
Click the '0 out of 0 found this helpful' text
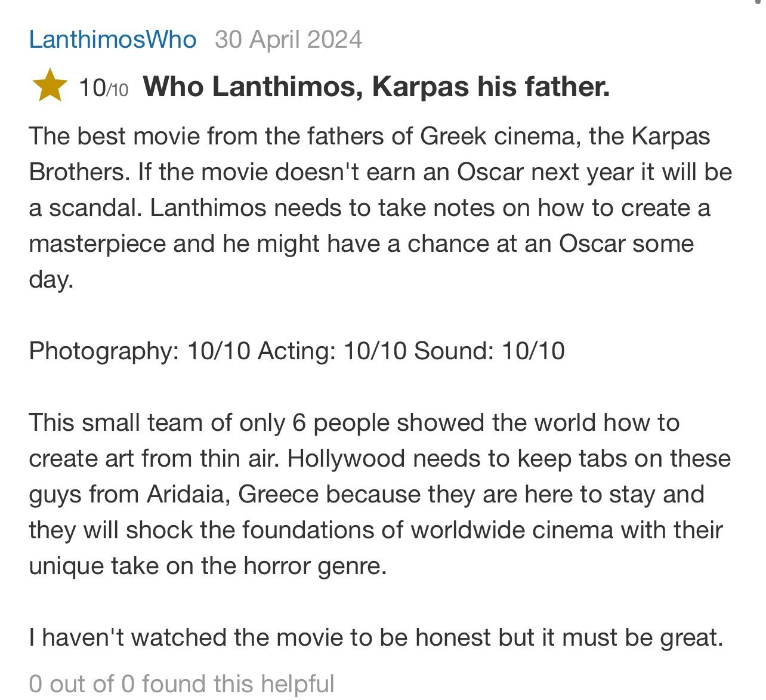click(181, 684)
